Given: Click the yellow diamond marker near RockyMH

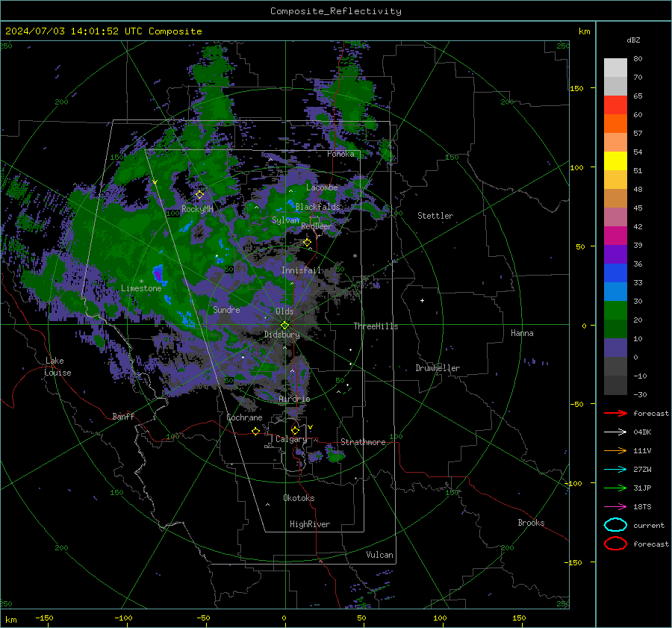Looking at the screenshot, I should click(x=199, y=195).
